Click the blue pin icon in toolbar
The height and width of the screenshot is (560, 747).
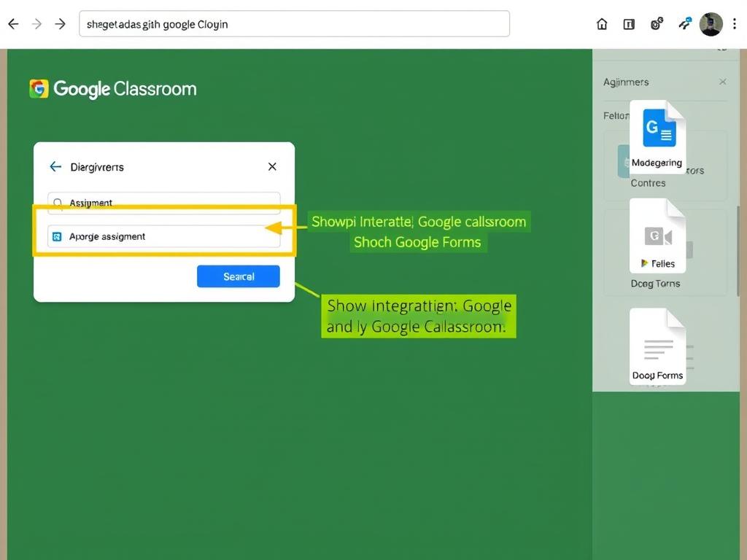coord(685,23)
